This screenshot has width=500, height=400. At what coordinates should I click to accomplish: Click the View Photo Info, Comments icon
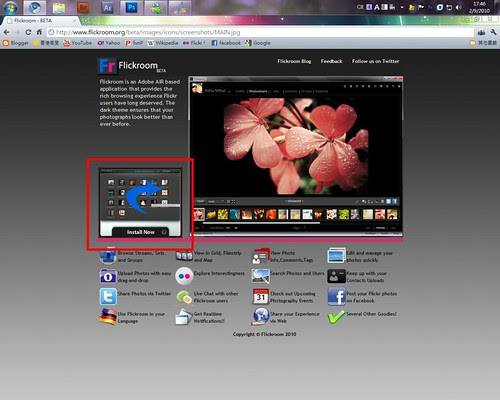pos(260,256)
